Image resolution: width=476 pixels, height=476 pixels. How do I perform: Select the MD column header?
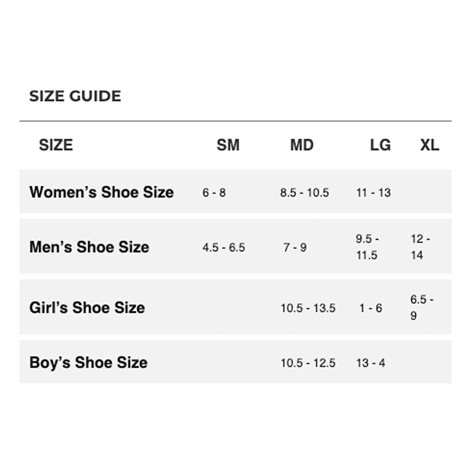tap(302, 145)
